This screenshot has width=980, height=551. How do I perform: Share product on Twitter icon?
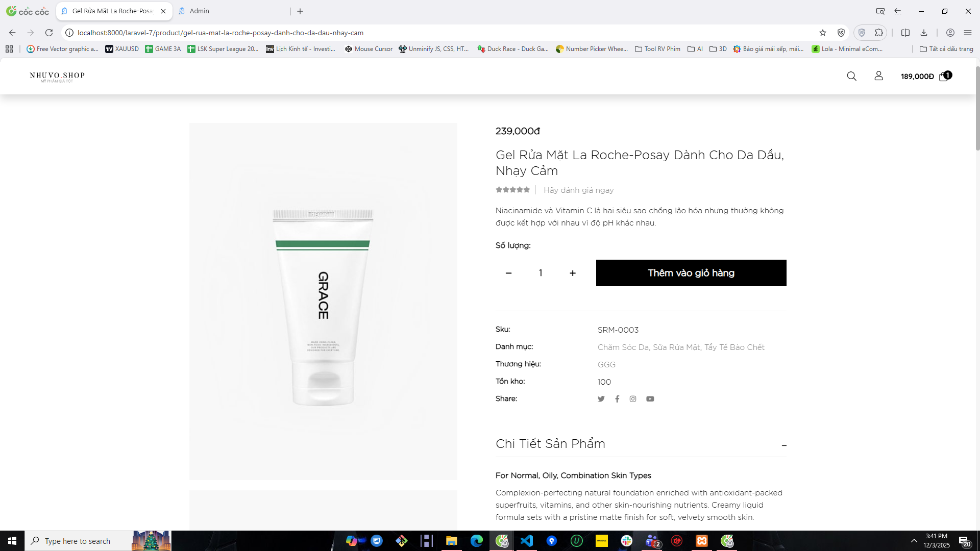coord(601,399)
